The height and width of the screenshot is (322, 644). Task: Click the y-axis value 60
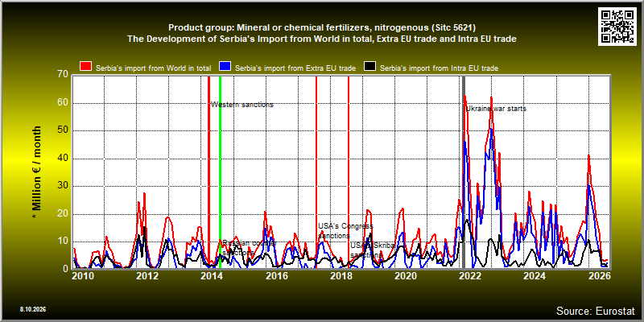click(63, 103)
